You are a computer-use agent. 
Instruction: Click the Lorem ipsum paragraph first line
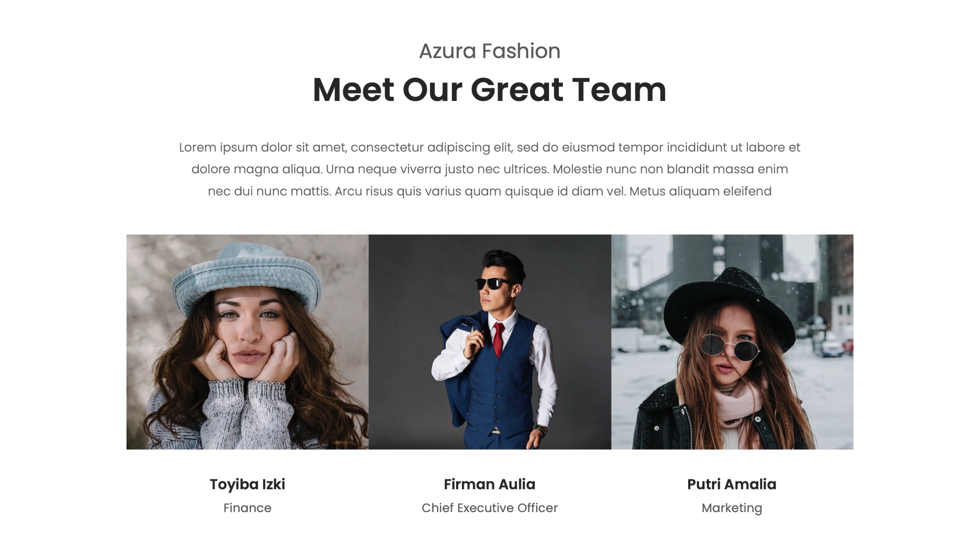(490, 147)
